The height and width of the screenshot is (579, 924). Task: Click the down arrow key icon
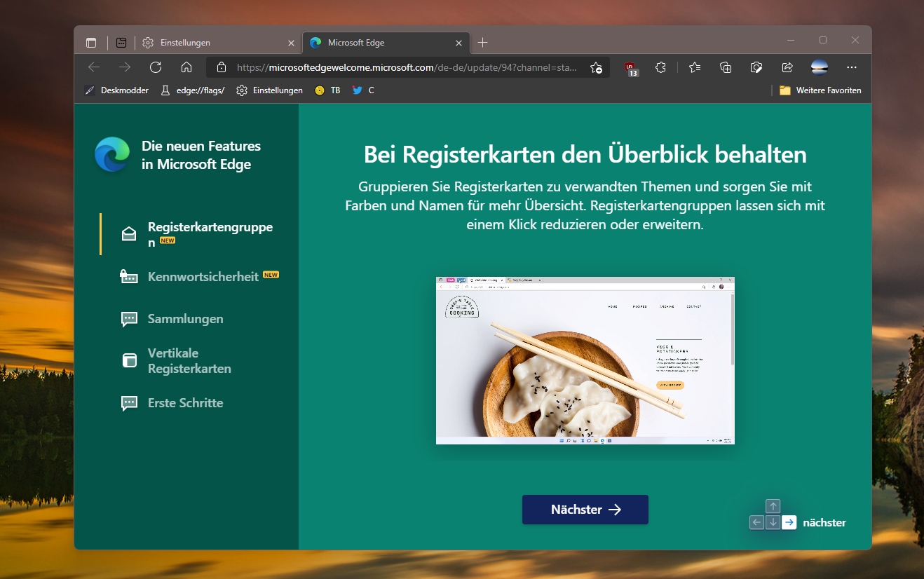click(x=773, y=522)
